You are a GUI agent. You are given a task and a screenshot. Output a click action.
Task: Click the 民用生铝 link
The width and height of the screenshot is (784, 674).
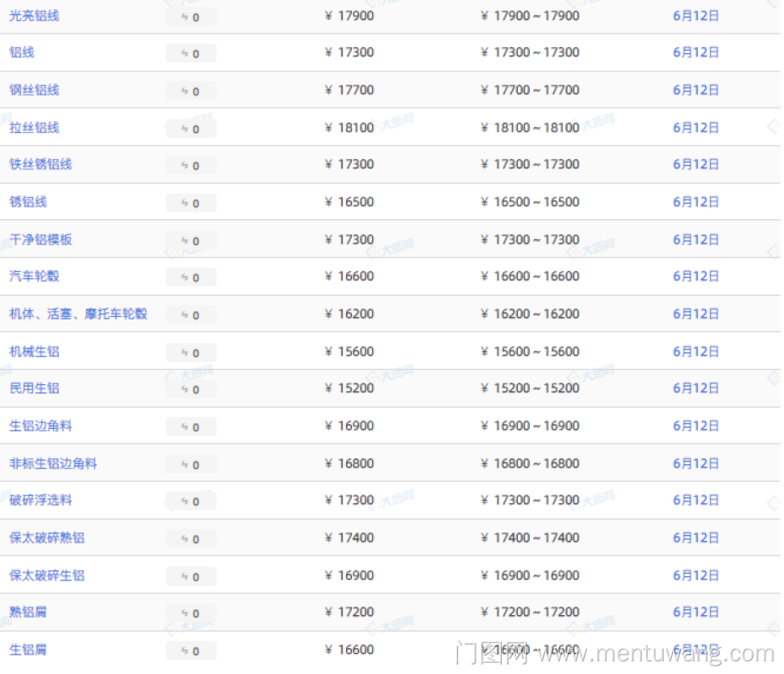(35, 388)
